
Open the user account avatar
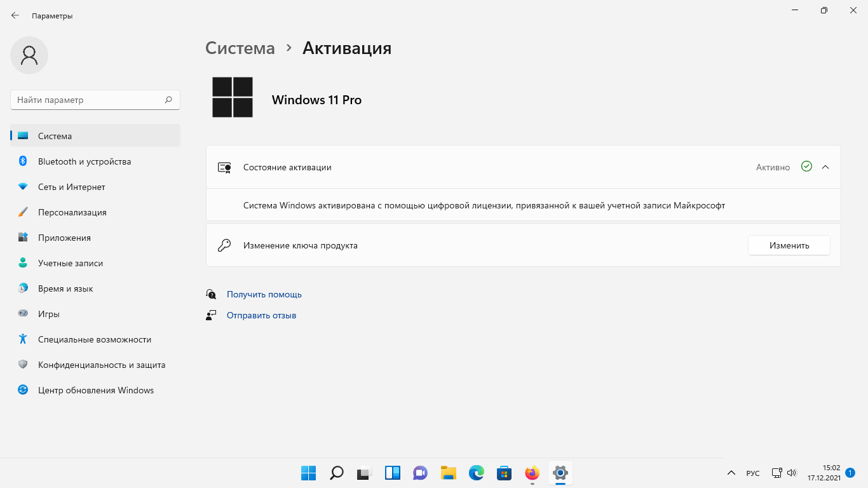coord(29,55)
